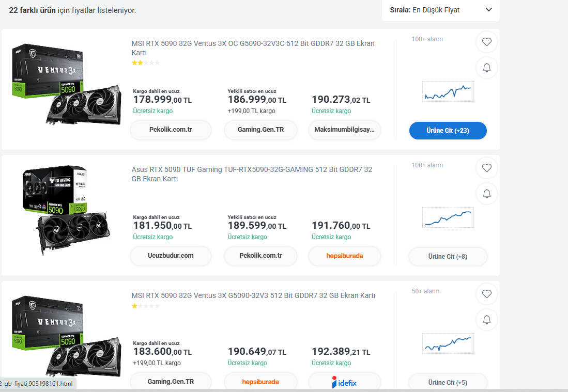Favorite the Asus TUF Gaming card heart icon
This screenshot has height=392, width=568.
(486, 168)
